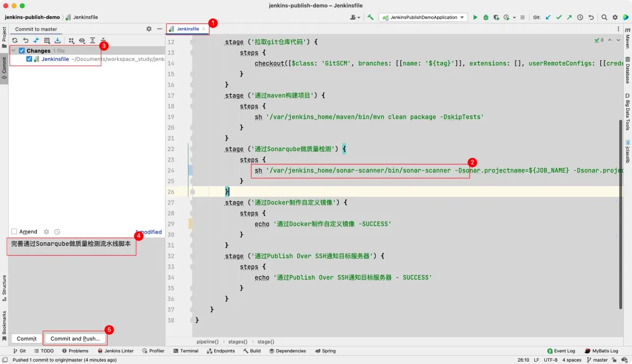Run JenkinsPublishDemoApplication with green play
The image size is (632, 364).
click(x=475, y=18)
